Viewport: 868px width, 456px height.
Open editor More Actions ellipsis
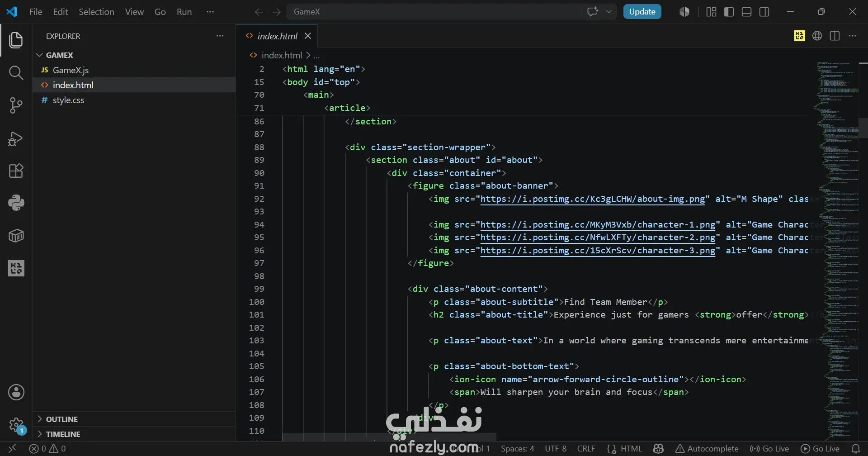tap(852, 36)
